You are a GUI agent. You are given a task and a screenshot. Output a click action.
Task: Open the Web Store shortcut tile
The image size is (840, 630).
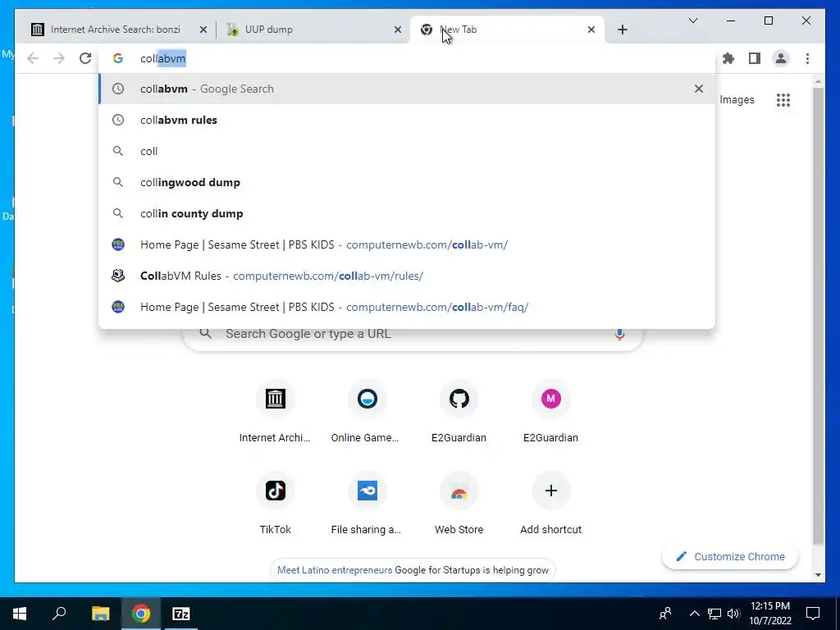[x=459, y=504]
